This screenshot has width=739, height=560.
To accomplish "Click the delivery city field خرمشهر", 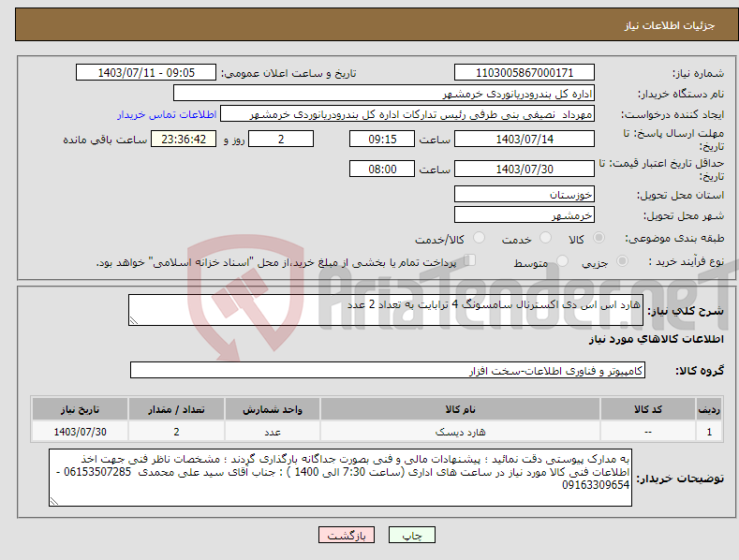I will [525, 215].
